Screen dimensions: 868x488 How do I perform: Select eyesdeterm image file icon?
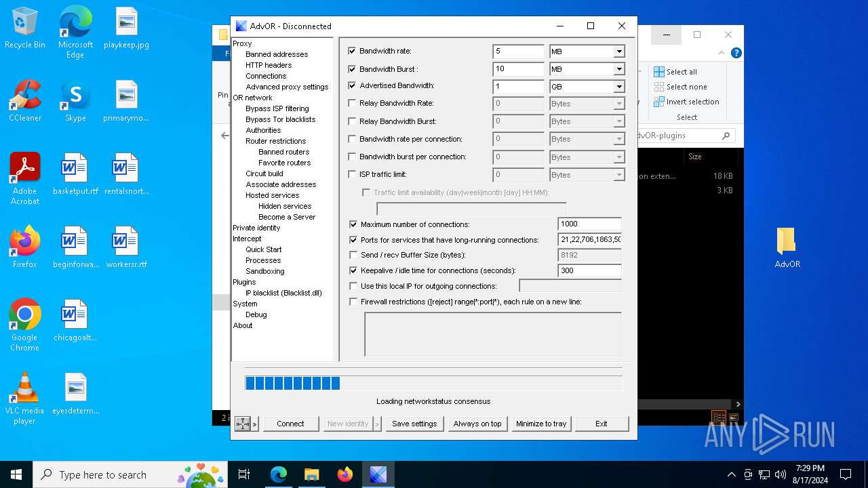[75, 394]
